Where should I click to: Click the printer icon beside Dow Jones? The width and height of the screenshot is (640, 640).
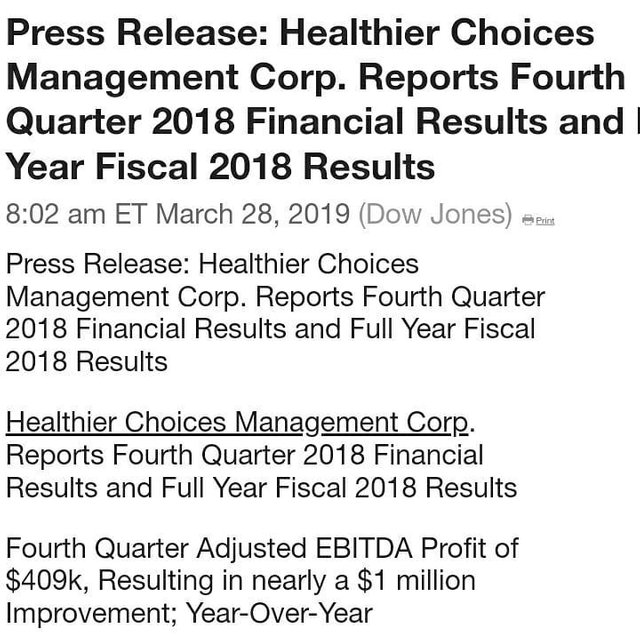[x=528, y=220]
